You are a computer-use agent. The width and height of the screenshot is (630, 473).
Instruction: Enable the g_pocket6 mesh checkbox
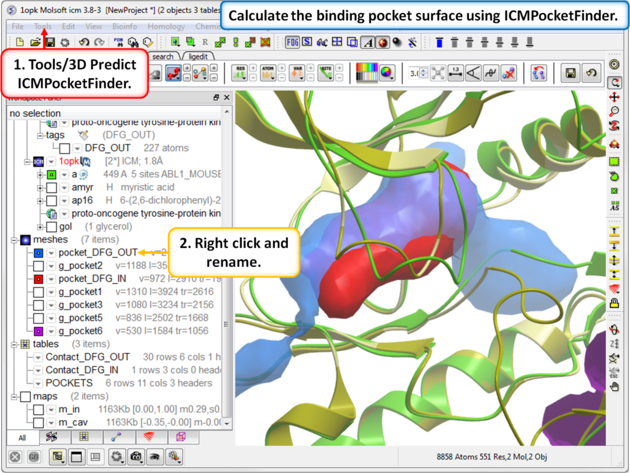(39, 331)
